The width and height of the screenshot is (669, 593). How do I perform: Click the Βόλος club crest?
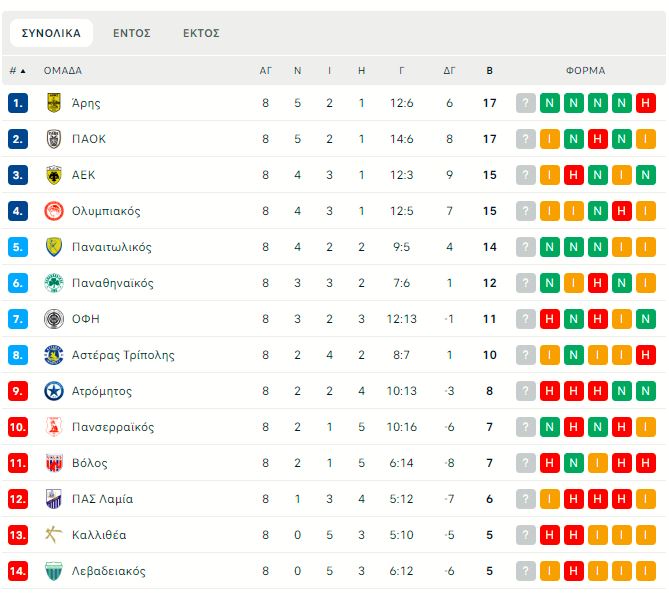pos(54,463)
